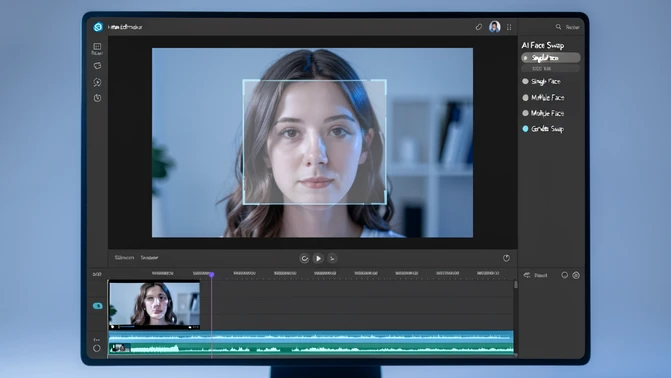Click the replay button left of play

click(304, 258)
